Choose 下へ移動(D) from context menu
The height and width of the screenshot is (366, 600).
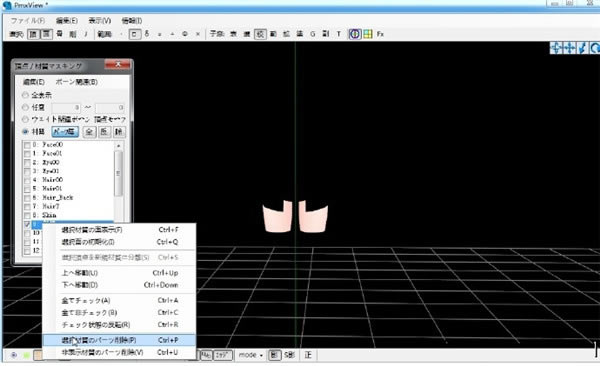(119, 285)
